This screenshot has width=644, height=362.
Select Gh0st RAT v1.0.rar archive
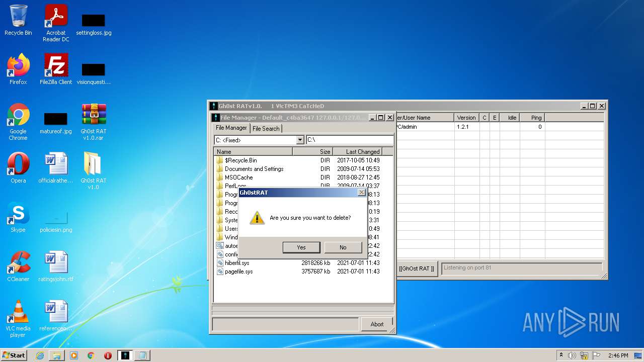coord(94,122)
